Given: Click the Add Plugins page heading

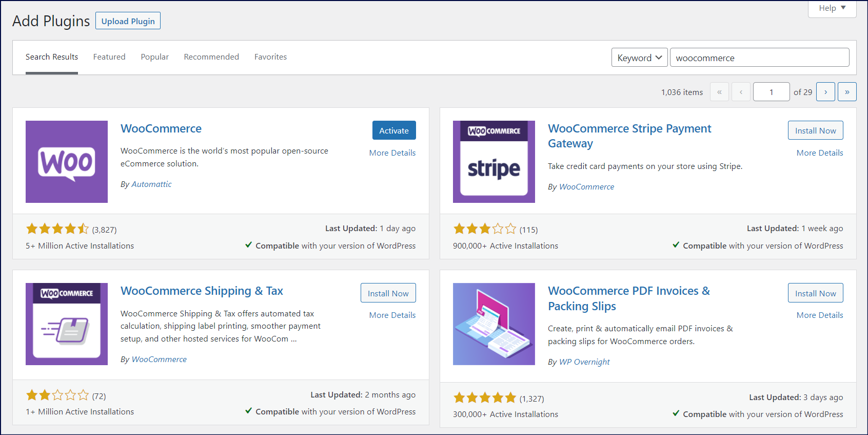Looking at the screenshot, I should [51, 21].
